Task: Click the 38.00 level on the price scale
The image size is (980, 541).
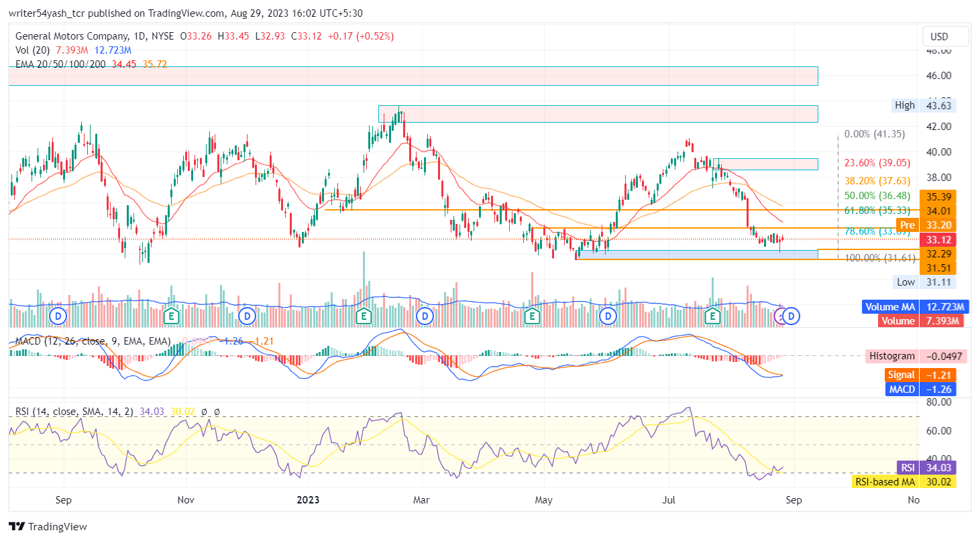Action: click(938, 177)
